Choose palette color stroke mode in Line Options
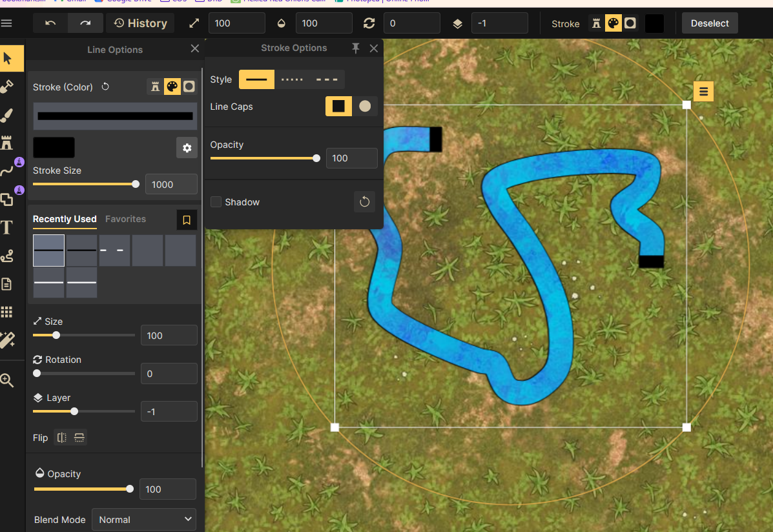 pyautogui.click(x=172, y=87)
